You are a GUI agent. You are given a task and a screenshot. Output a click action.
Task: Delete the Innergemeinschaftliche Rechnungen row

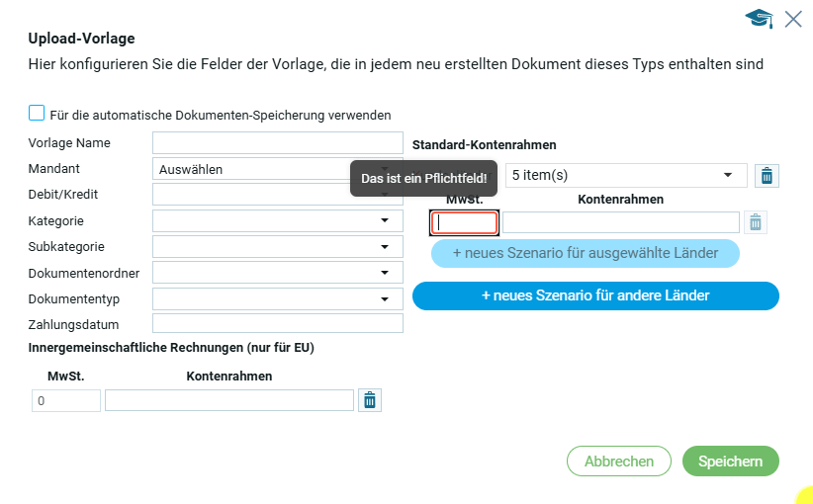coord(370,400)
